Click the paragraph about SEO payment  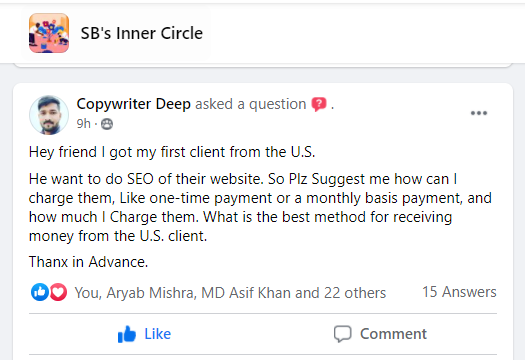tap(260, 207)
